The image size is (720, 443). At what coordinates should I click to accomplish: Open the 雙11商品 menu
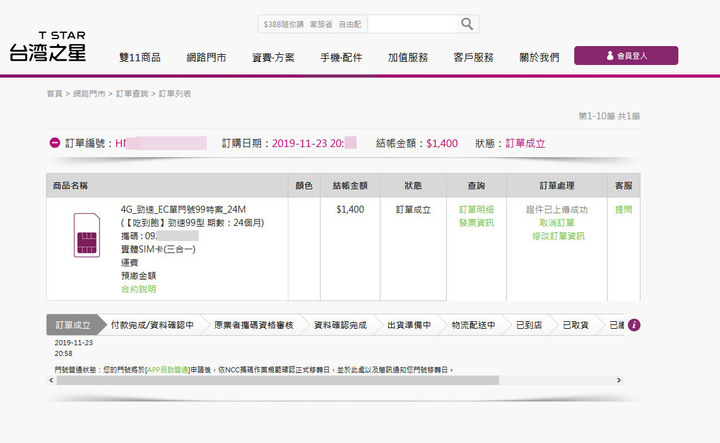point(140,57)
